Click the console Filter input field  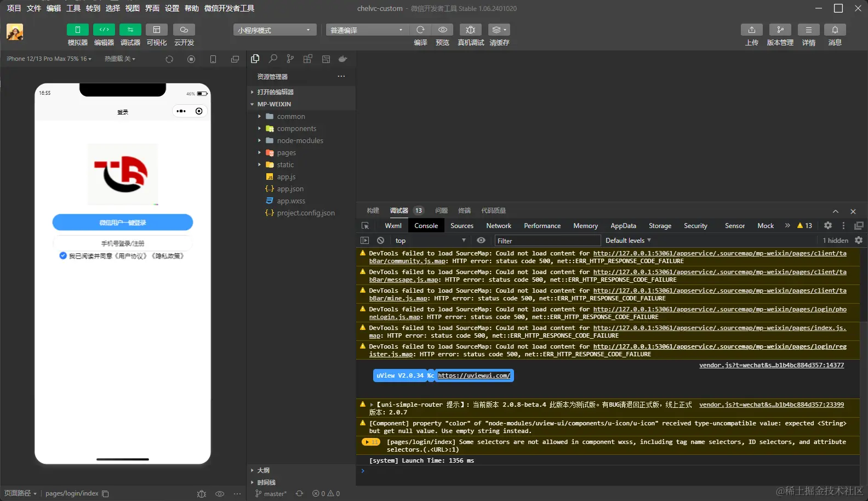[547, 241]
